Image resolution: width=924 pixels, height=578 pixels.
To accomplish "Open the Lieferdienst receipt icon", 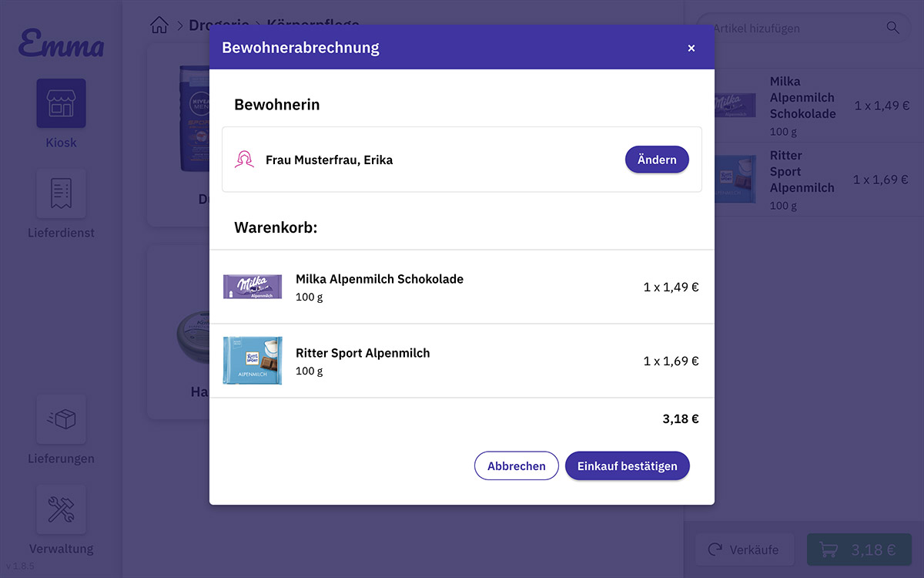I will point(61,193).
